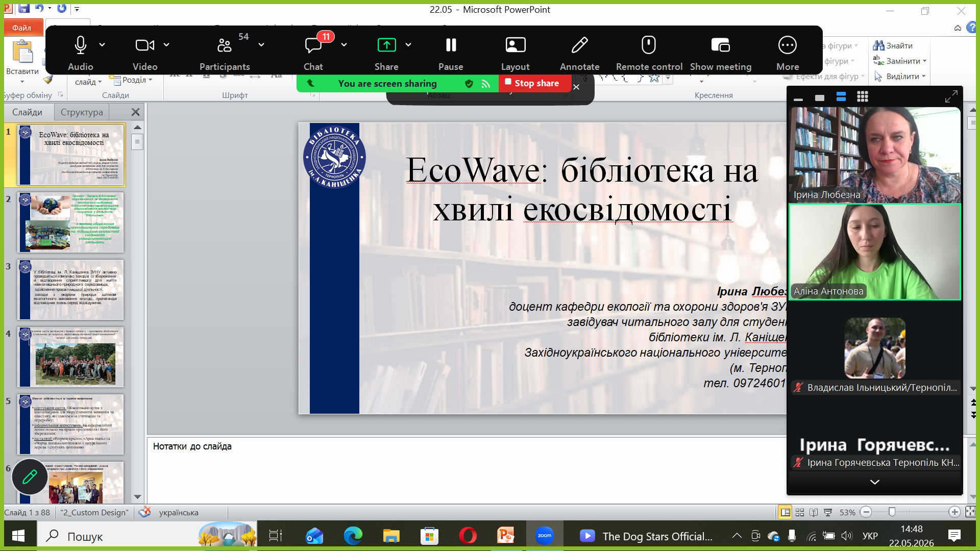Click the taskbar Пошук search box
980x551 pixels.
click(148, 536)
